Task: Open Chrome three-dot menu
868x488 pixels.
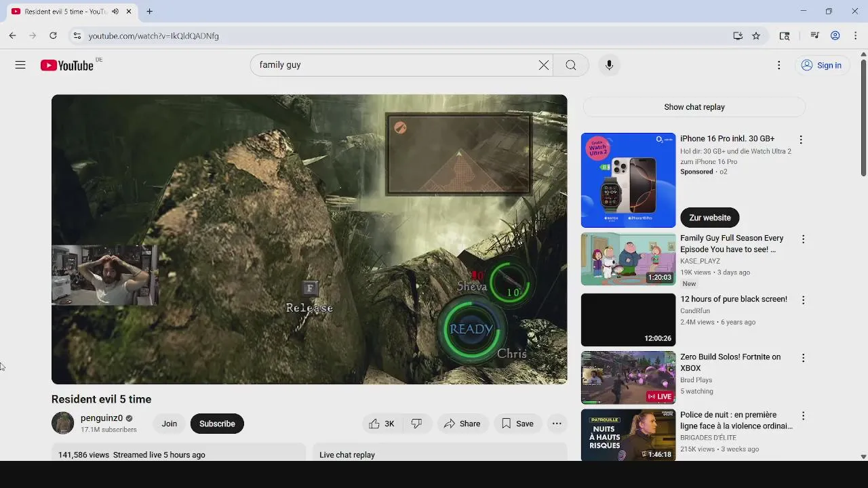Action: click(856, 36)
